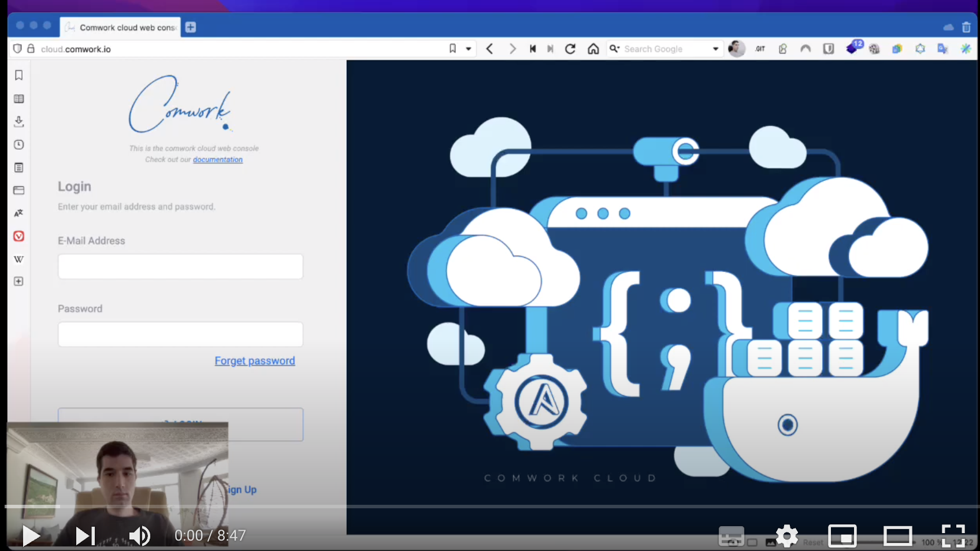Click the Sign Up link
980x551 pixels.
241,490
